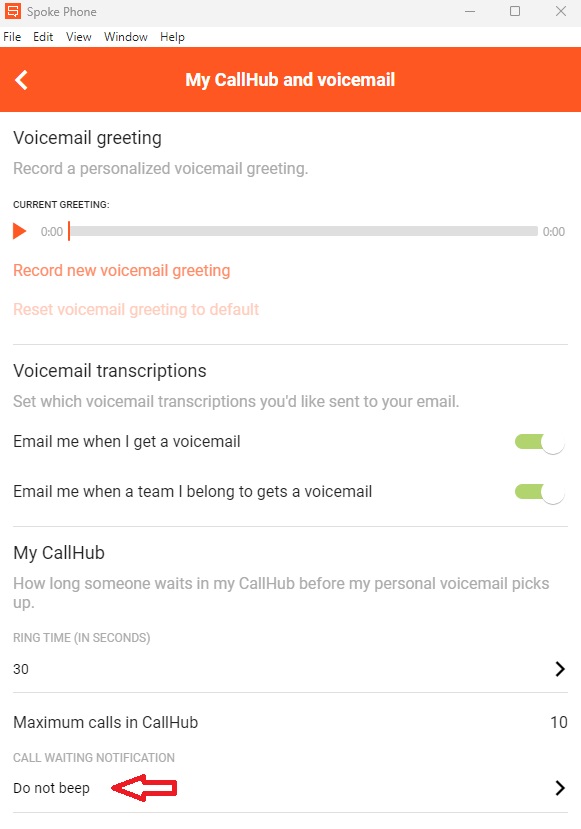Go back using the header arrow
Viewport: 581px width, 829px height.
click(21, 80)
